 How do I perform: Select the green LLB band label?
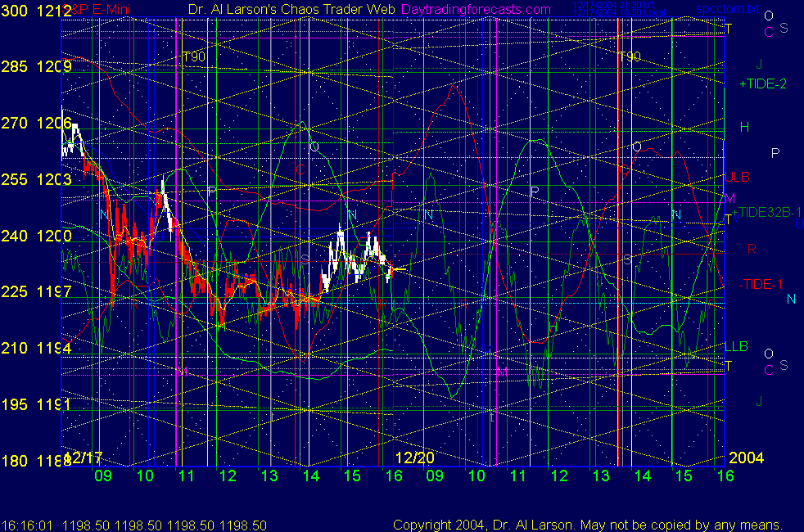pos(736,346)
